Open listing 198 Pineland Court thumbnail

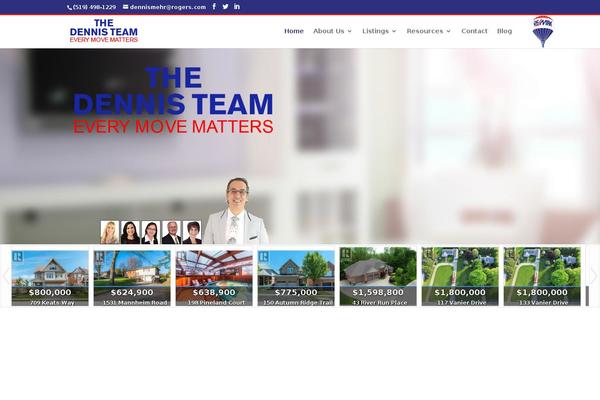pyautogui.click(x=214, y=278)
